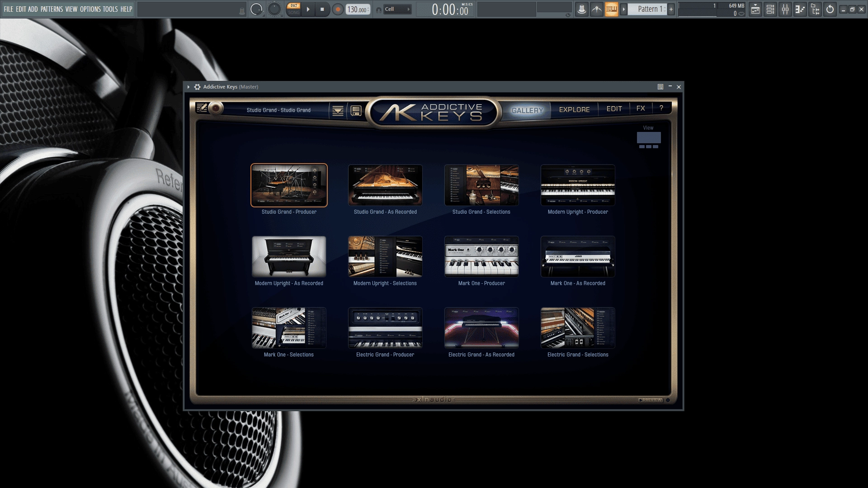Open the Channel rack icon
The width and height of the screenshot is (868, 488).
pyautogui.click(x=770, y=9)
